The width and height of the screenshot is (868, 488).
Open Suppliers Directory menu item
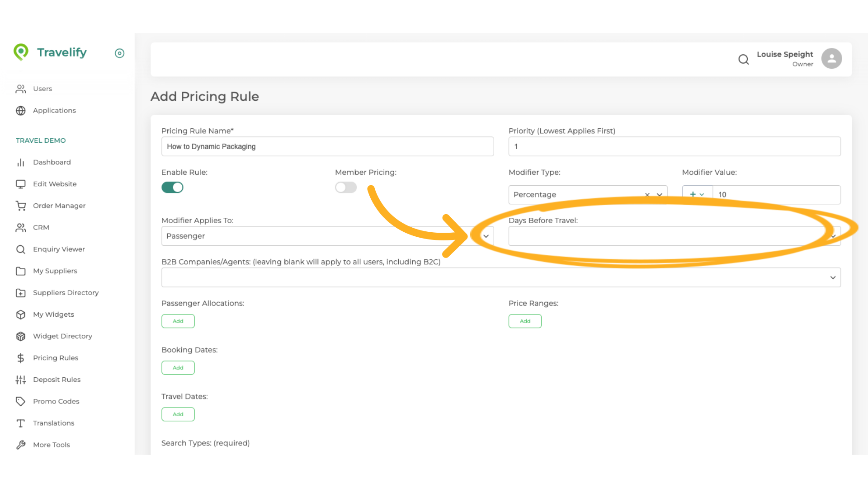click(66, 293)
